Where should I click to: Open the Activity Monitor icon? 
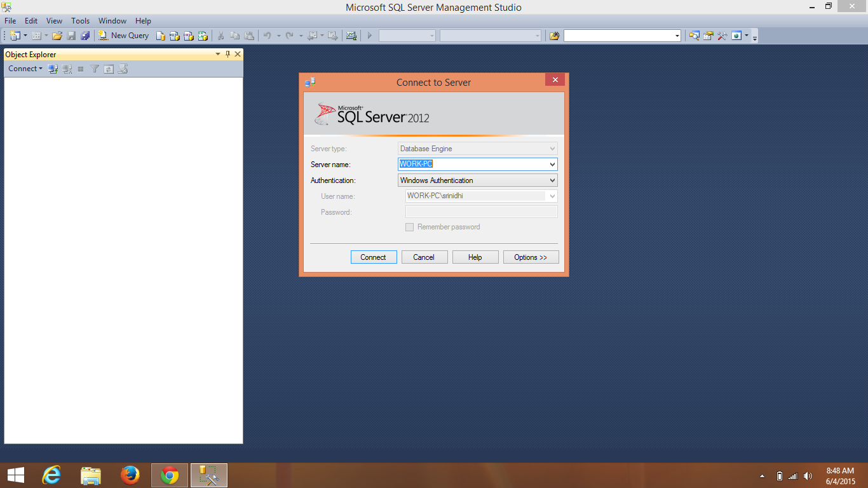pyautogui.click(x=351, y=35)
